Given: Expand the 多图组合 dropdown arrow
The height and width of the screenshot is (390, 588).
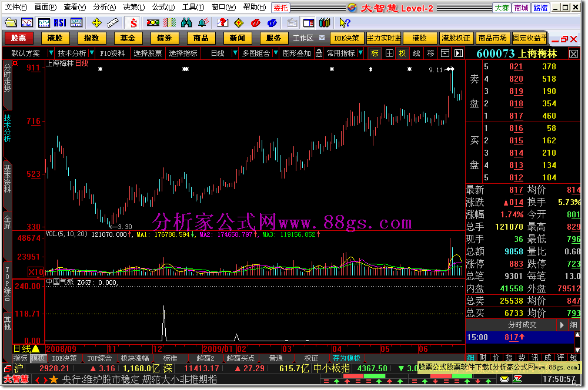Looking at the screenshot, I should point(276,53).
